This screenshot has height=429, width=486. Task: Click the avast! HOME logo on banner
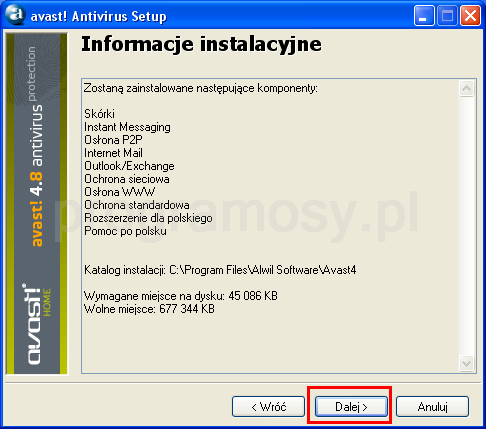tap(37, 324)
